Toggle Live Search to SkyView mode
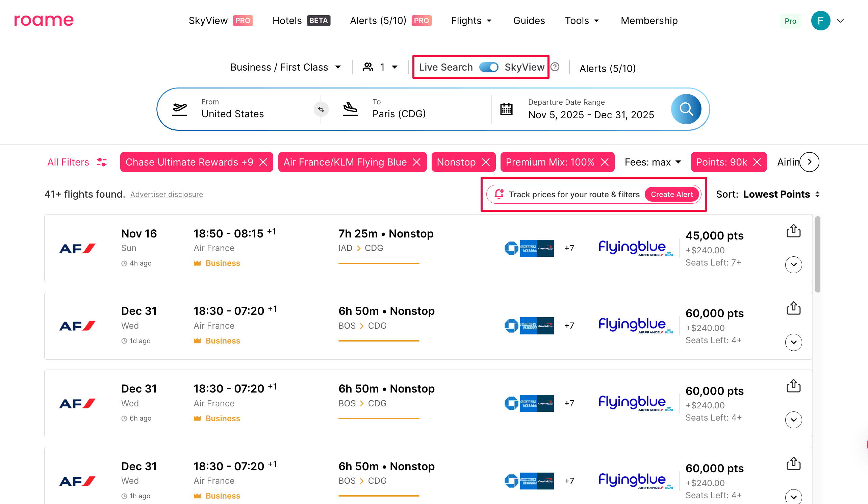The image size is (868, 504). (x=489, y=67)
